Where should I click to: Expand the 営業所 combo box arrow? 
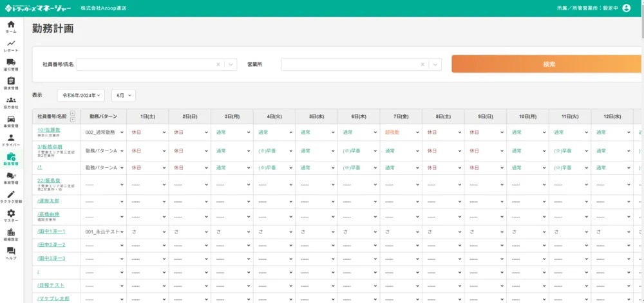click(435, 64)
